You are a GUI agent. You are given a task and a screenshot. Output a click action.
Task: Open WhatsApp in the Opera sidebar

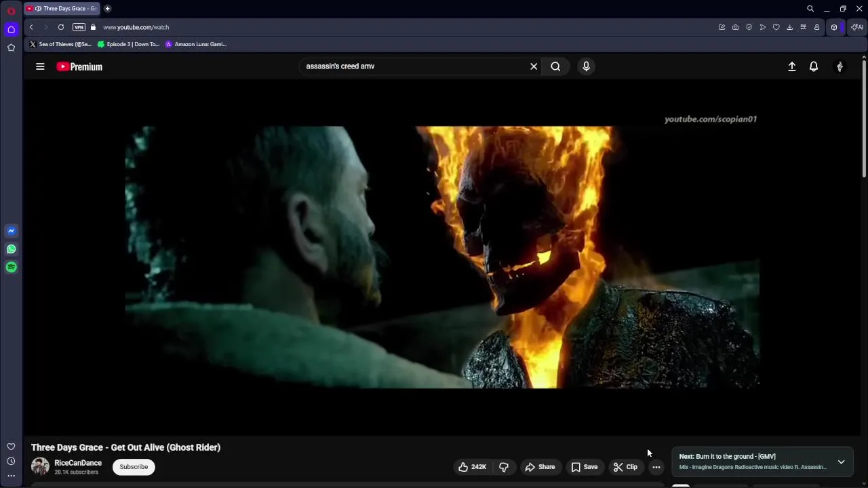(x=11, y=249)
